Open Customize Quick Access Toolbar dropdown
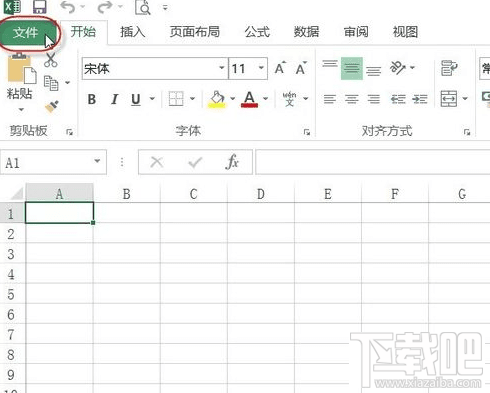The height and width of the screenshot is (393, 490). [x=165, y=7]
